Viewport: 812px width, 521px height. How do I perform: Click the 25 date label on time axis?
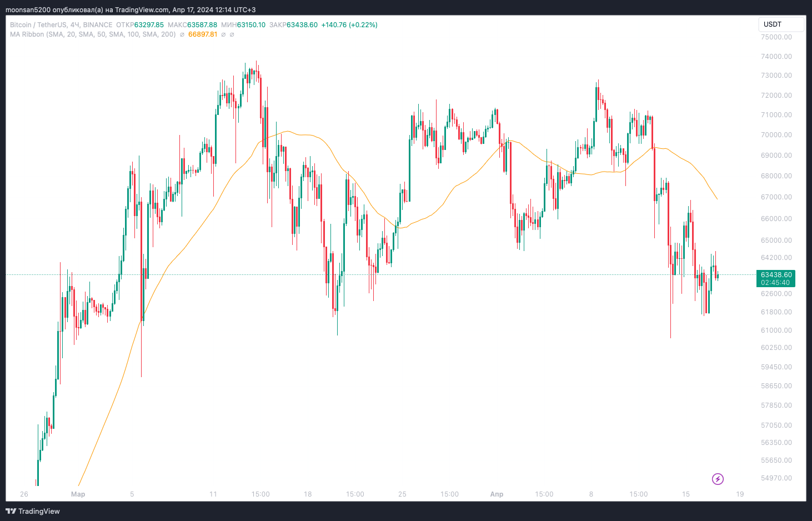point(402,494)
